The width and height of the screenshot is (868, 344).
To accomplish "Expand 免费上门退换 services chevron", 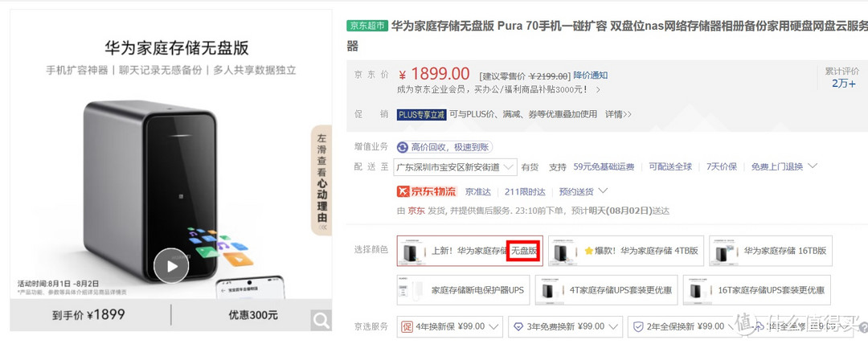I will [x=813, y=166].
